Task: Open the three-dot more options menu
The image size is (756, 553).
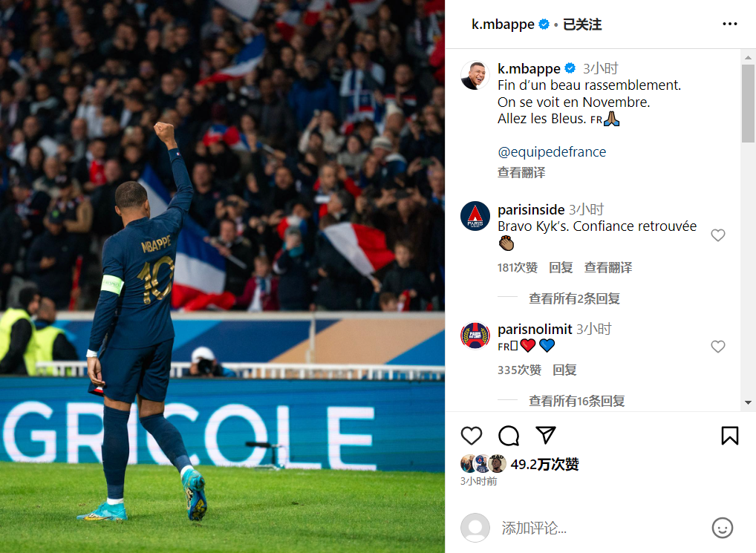Action: click(729, 24)
